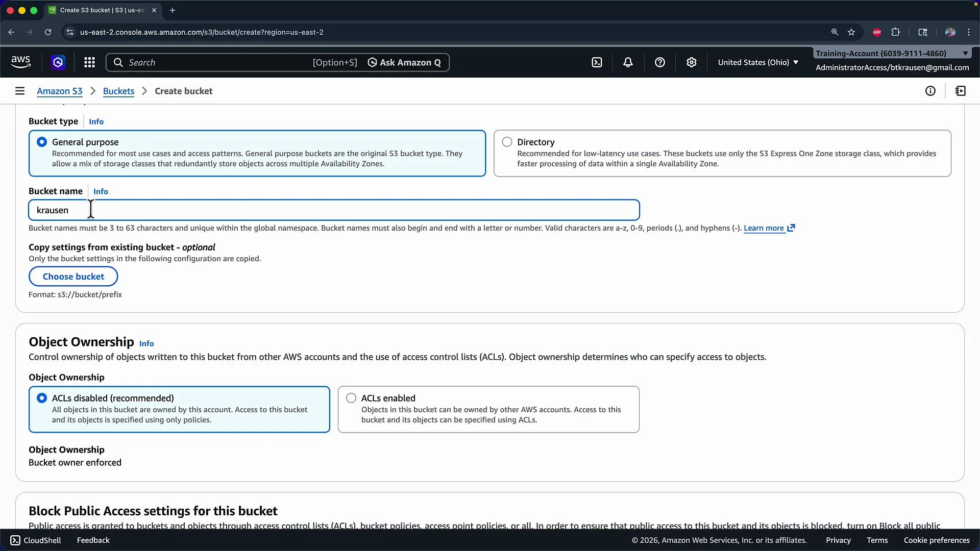Click the 'Block Public Access settings for this bucket' heading
Viewport: 980px width, 551px height.
coord(153,511)
